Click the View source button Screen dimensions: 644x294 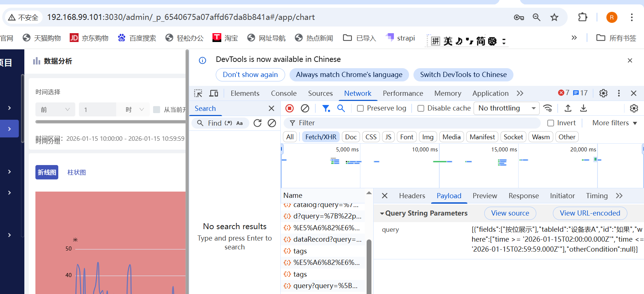510,213
